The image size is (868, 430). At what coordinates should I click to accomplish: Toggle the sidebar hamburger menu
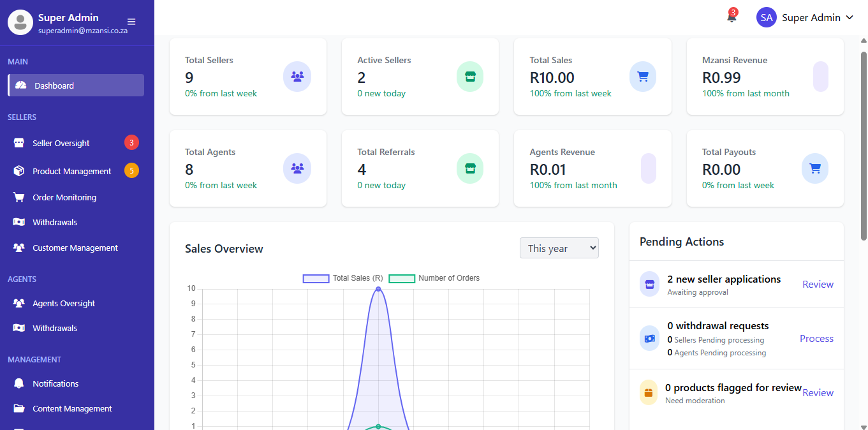point(131,22)
